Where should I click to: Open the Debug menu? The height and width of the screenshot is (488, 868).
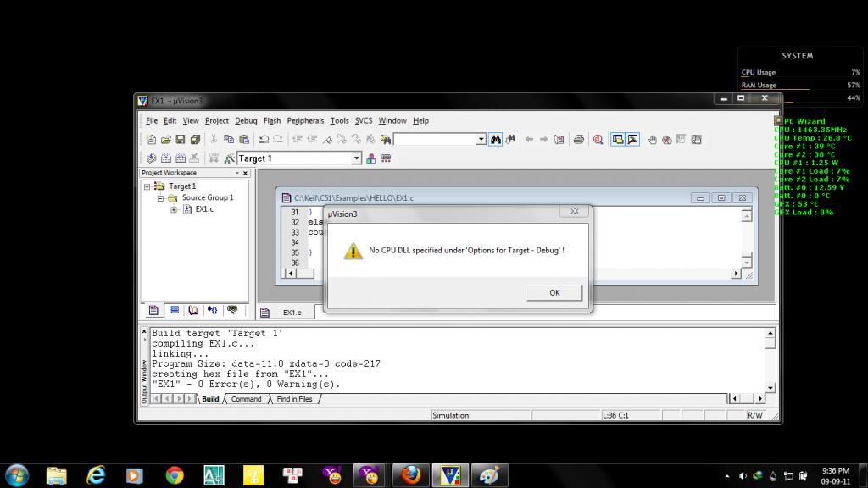pyautogui.click(x=246, y=121)
